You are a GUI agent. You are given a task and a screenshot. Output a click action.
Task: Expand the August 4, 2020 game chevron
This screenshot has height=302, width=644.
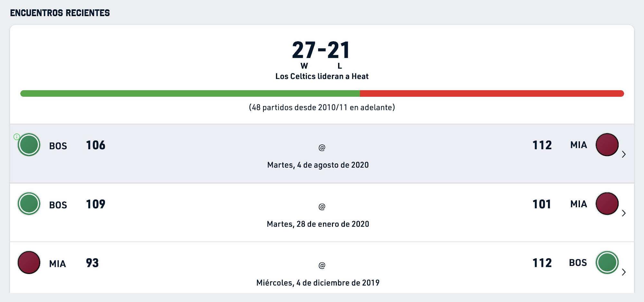(x=624, y=154)
